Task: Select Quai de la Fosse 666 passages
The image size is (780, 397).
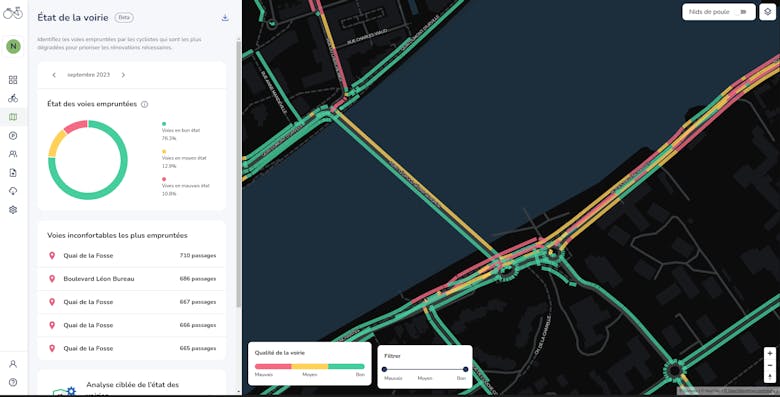Action: (132, 325)
